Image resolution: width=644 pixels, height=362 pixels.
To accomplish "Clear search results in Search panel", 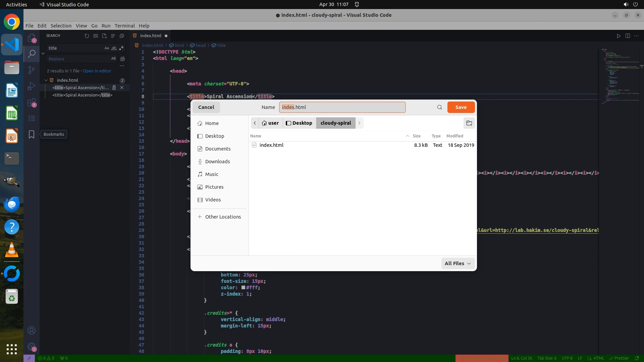I will pyautogui.click(x=96, y=36).
